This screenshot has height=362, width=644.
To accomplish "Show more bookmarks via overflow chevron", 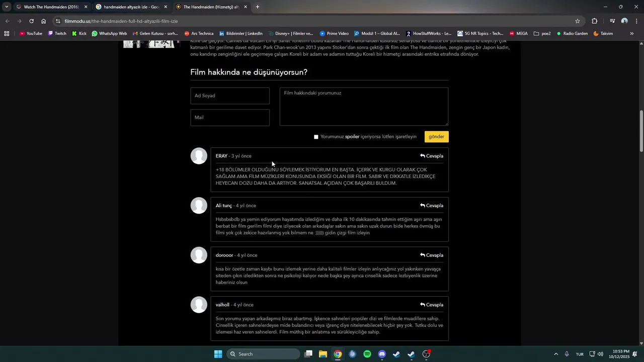I will (632, 34).
